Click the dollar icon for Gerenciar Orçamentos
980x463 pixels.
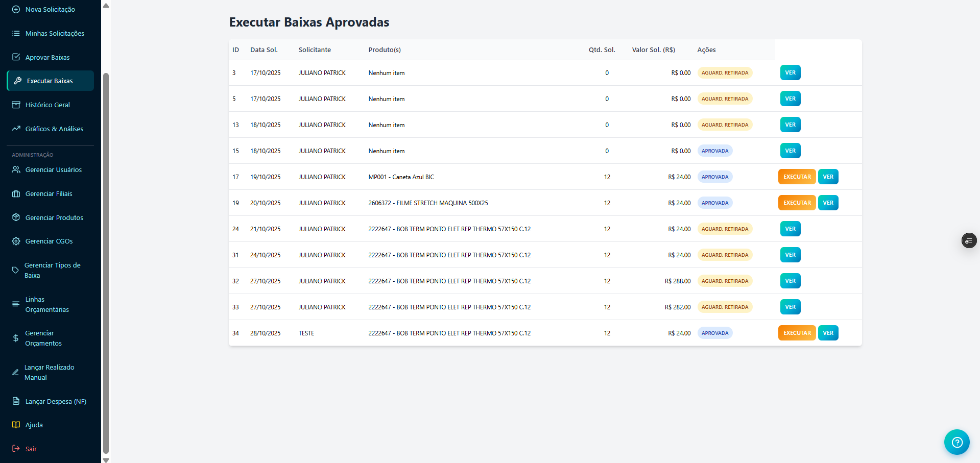click(x=16, y=338)
